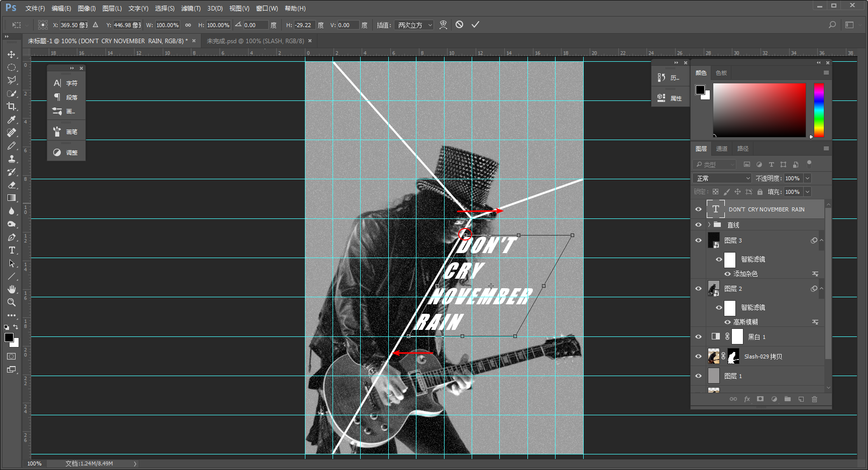Open the layer filter 类型 dropdown
The height and width of the screenshot is (470, 868).
(715, 164)
